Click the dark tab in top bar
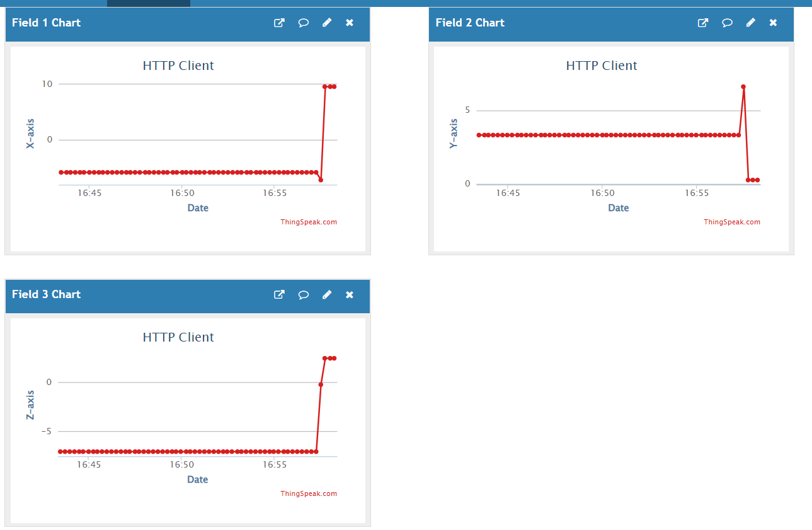812x530 pixels. coord(148,3)
